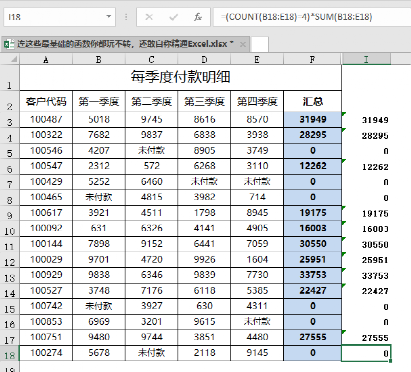This screenshot has height=372, width=411.
Task: Switch to the Excel.xlsx workbook tab
Action: point(125,44)
